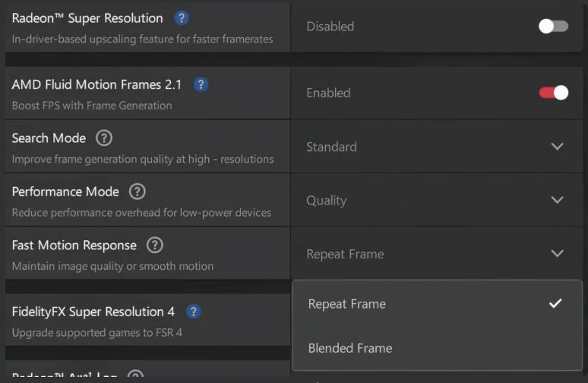The height and width of the screenshot is (383, 588).
Task: Click the Search Mode Standard value field
Action: pyautogui.click(x=332, y=147)
